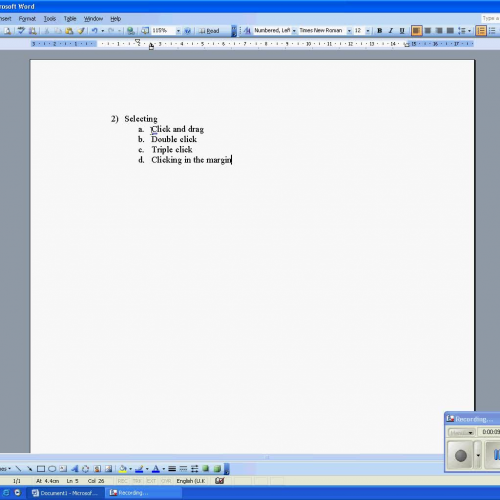Toggle Justify paragraph alignment
The height and width of the screenshot is (500, 500).
pyautogui.click(x=450, y=31)
